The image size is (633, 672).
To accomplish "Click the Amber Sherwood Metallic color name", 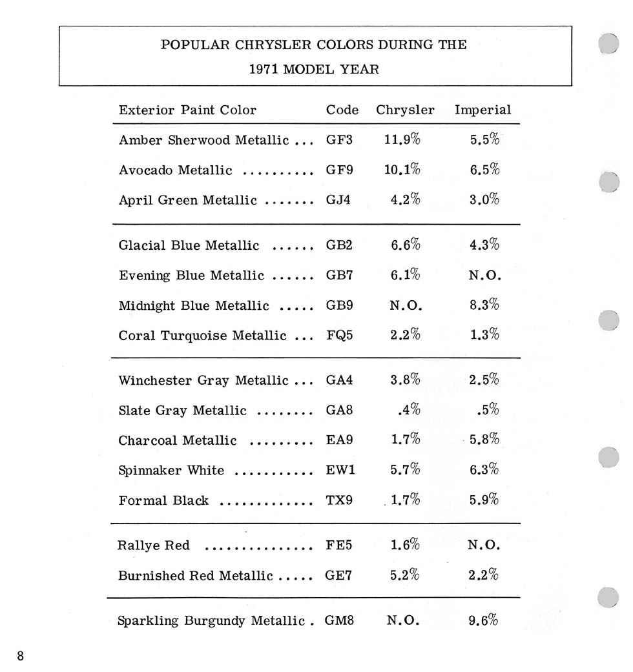I will [x=203, y=139].
